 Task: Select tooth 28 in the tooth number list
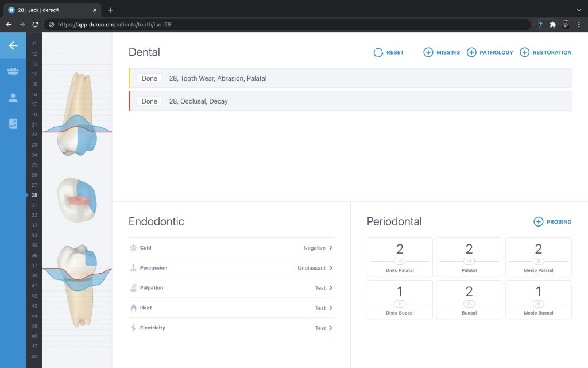[x=34, y=195]
